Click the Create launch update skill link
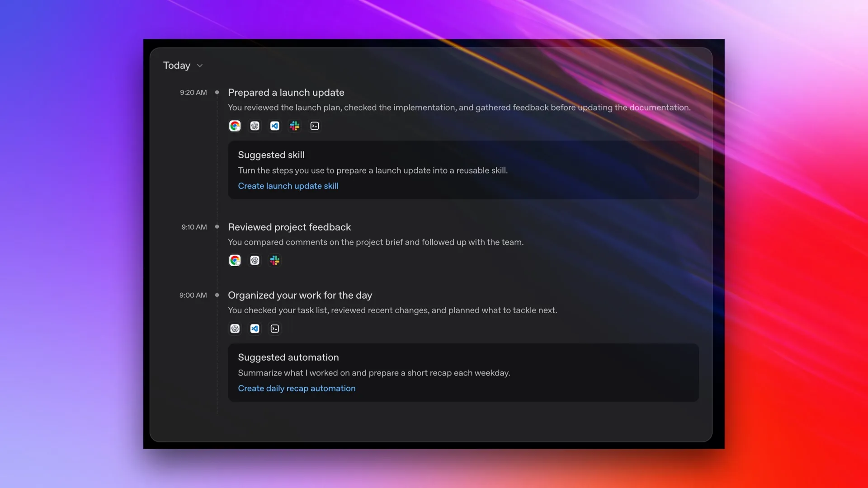This screenshot has height=488, width=868. pyautogui.click(x=288, y=186)
